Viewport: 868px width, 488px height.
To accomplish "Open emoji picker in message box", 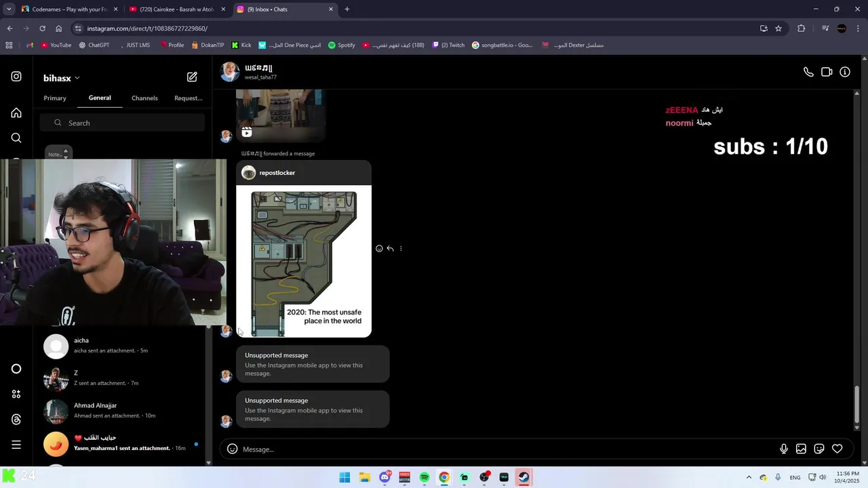I will pyautogui.click(x=232, y=449).
